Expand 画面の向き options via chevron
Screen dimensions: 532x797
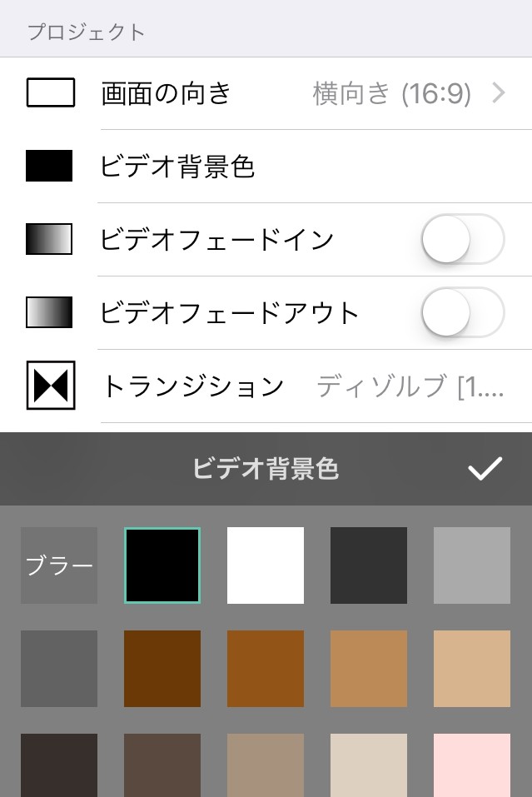pos(499,93)
